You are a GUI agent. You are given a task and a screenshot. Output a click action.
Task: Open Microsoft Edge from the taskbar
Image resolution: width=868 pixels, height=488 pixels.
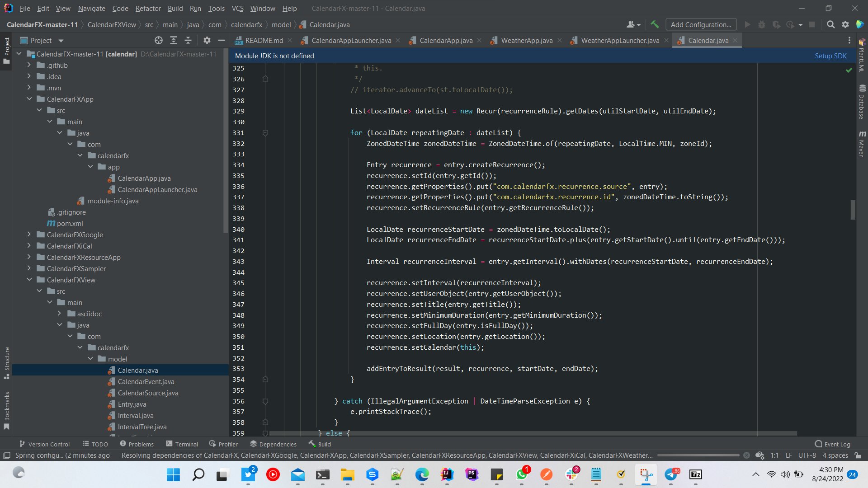[x=422, y=474]
